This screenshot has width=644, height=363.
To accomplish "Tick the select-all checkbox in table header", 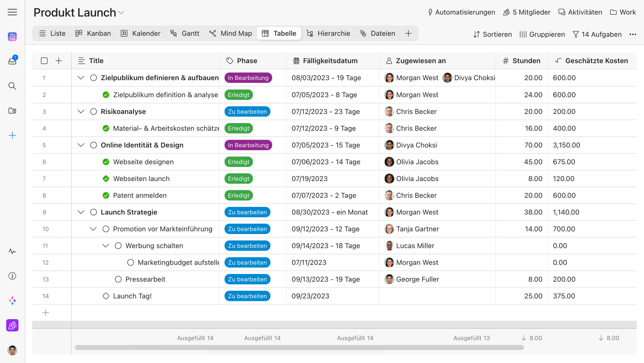I will point(44,61).
